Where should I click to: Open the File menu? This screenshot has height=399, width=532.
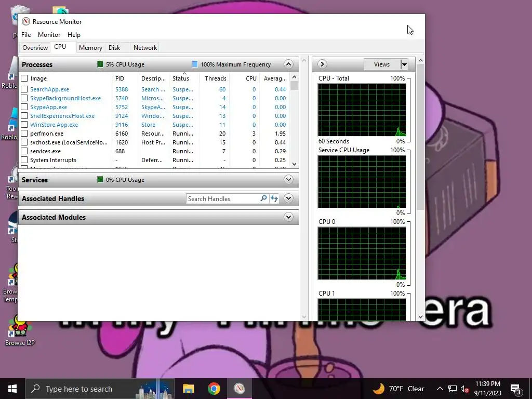click(x=26, y=35)
